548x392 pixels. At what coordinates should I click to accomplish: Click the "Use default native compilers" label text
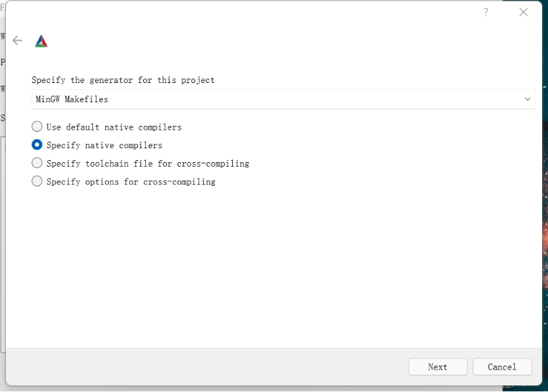[113, 126]
